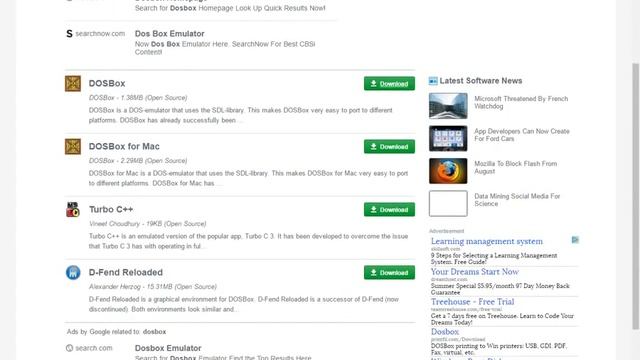
Task: Read Data Mining Social Media For Science
Action: [x=517, y=200]
